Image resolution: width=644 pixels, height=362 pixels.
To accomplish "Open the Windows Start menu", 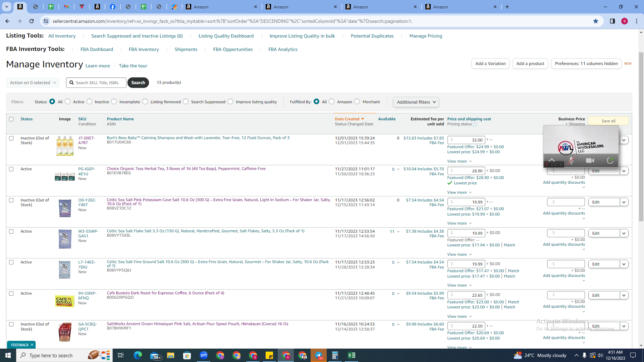I will (8, 355).
